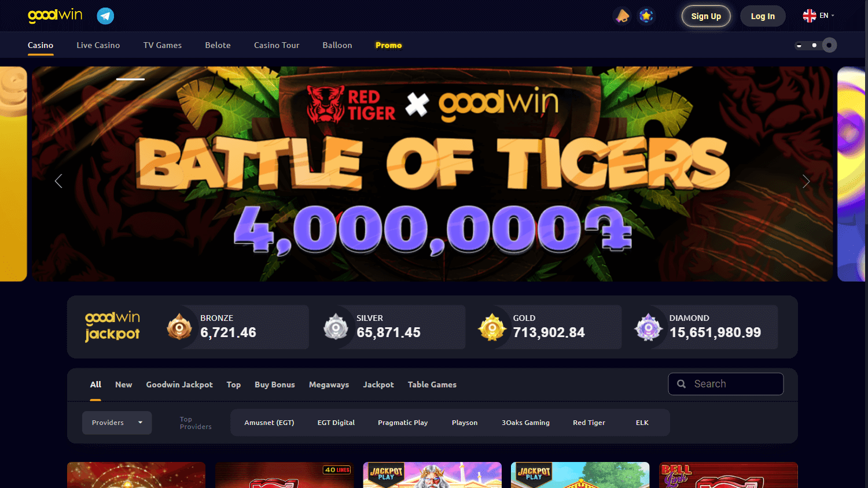This screenshot has width=868, height=488.
Task: Open the Live Casino menu item
Action: [98, 45]
